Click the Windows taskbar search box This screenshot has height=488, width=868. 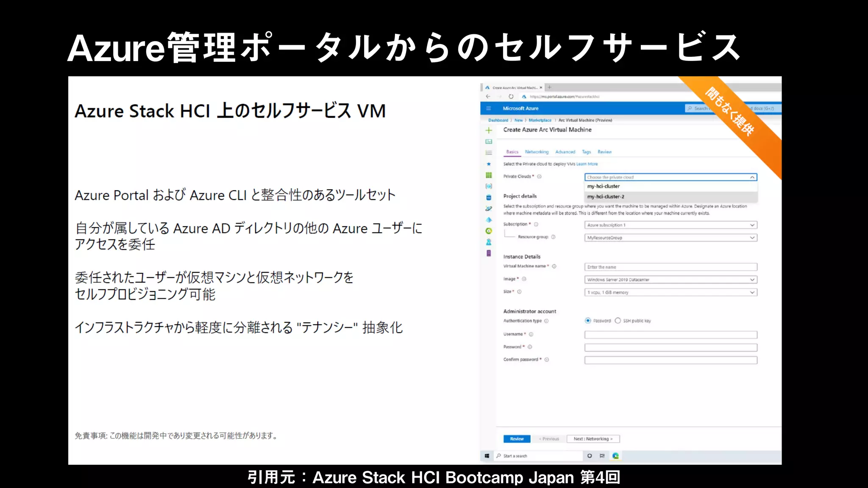tap(538, 456)
